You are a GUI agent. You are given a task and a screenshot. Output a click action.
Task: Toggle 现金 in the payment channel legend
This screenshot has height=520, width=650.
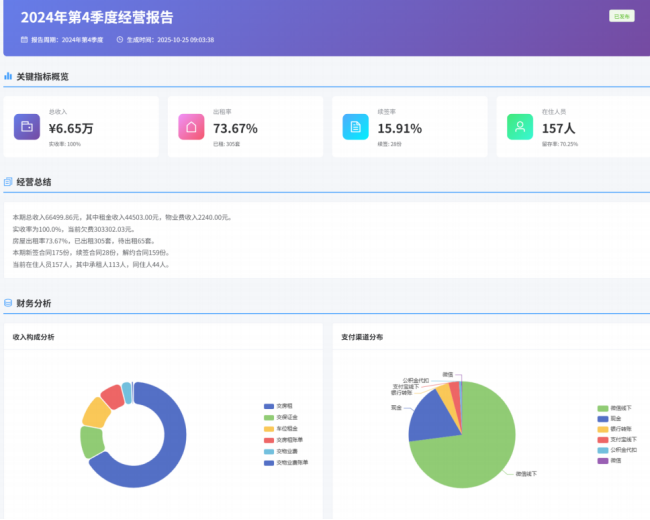click(612, 418)
